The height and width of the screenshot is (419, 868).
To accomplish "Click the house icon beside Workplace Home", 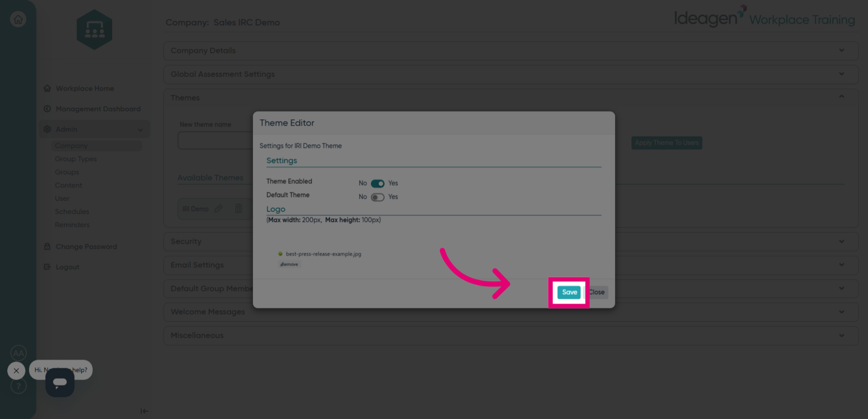I will pyautogui.click(x=47, y=88).
